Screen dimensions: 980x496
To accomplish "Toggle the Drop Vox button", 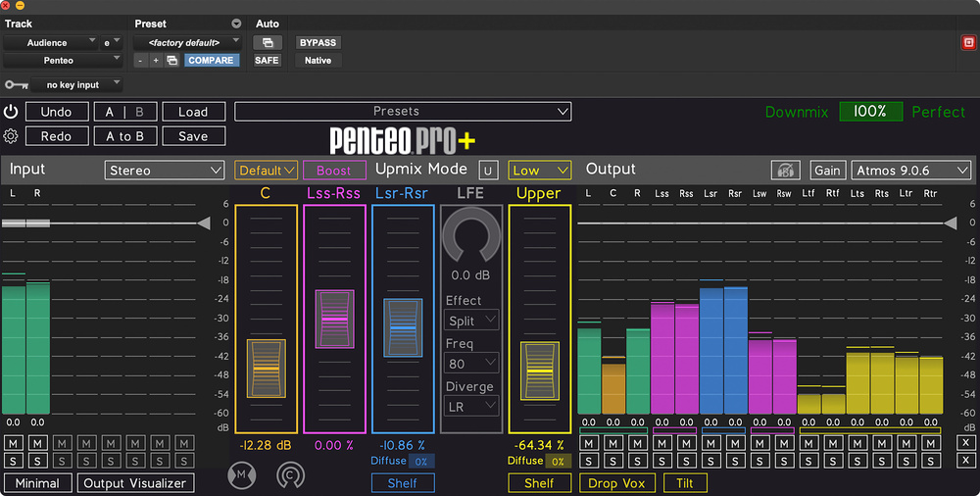I will 616,483.
